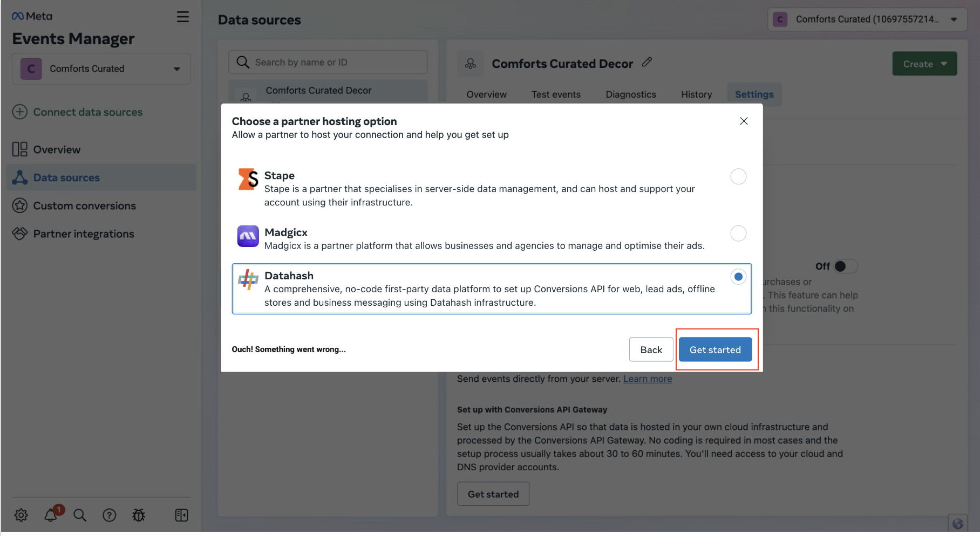Click the Datahash logo icon
The image size is (980, 536).
[x=248, y=279]
